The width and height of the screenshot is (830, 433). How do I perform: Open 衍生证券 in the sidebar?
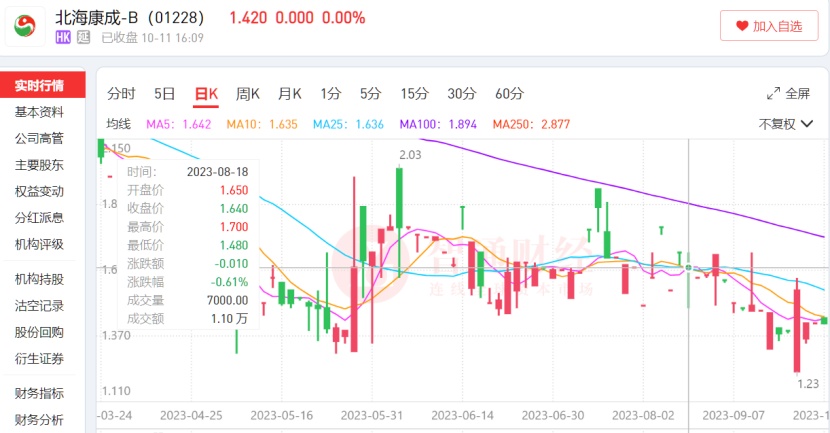pyautogui.click(x=39, y=358)
